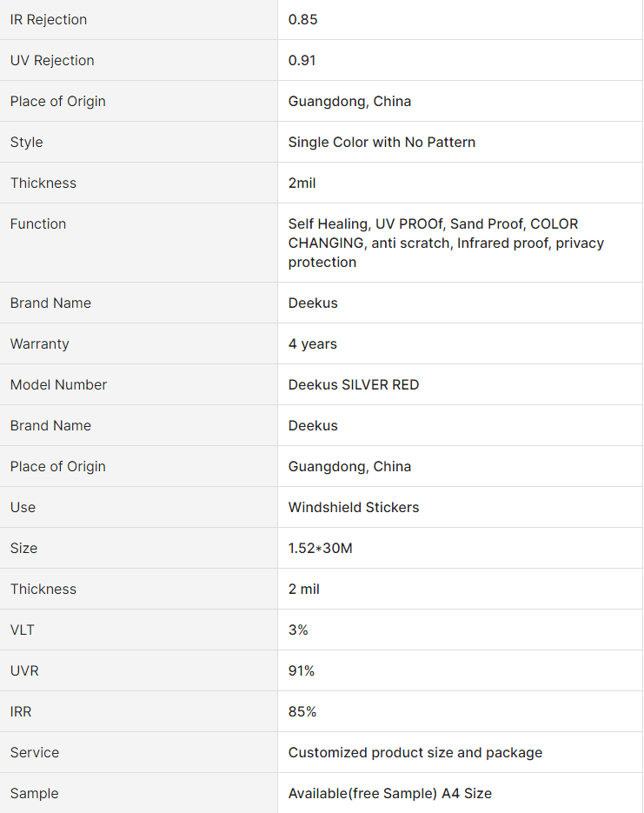Click the Function row label

pyautogui.click(x=38, y=223)
